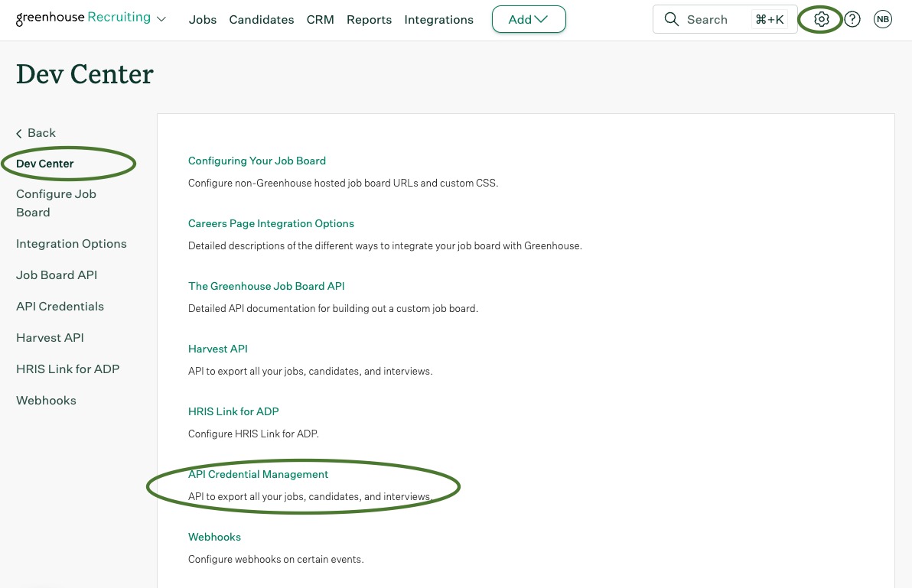Select API Credentials in the sidebar
This screenshot has height=588, width=912.
tap(60, 307)
